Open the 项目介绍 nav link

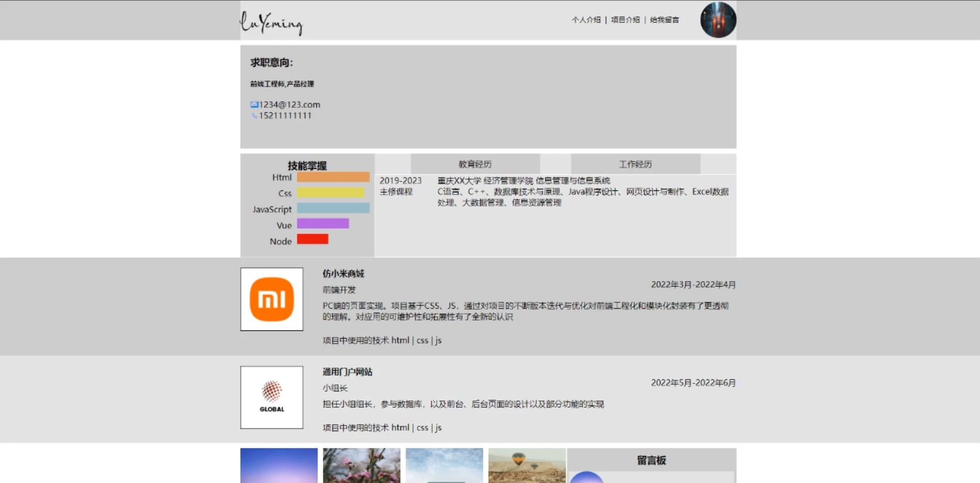pos(625,20)
